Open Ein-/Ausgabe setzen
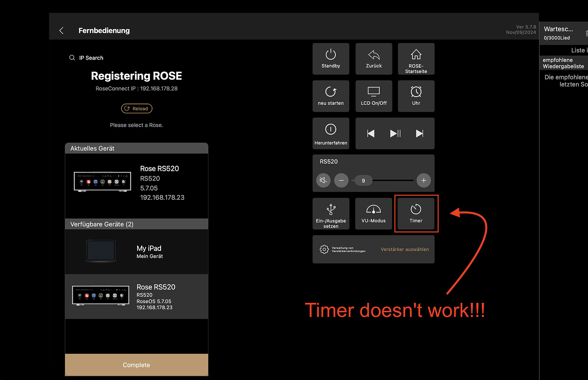 tap(331, 214)
